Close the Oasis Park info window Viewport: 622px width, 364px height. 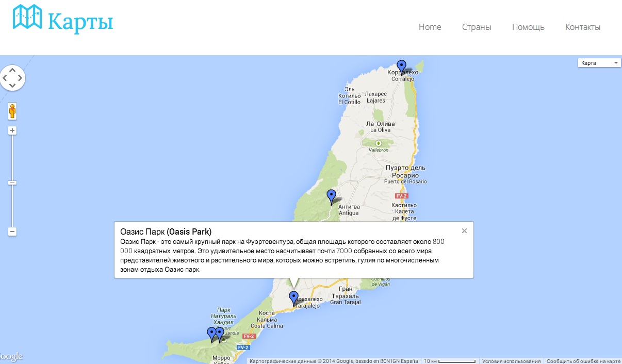(x=464, y=231)
